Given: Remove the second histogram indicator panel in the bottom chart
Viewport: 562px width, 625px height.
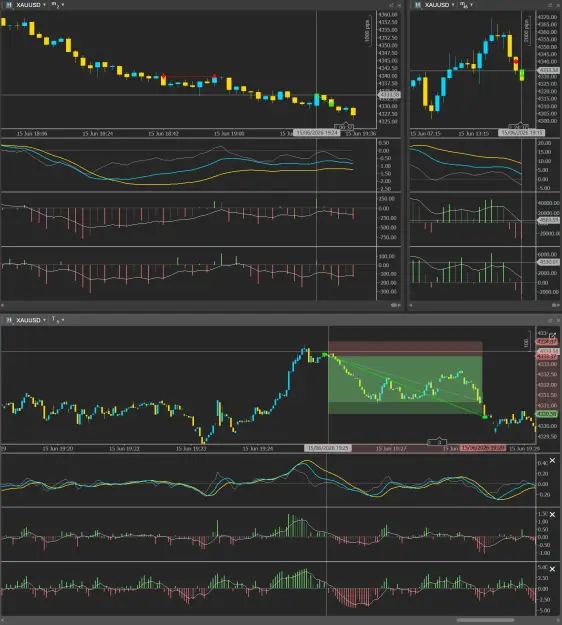Looking at the screenshot, I should pos(552,515).
